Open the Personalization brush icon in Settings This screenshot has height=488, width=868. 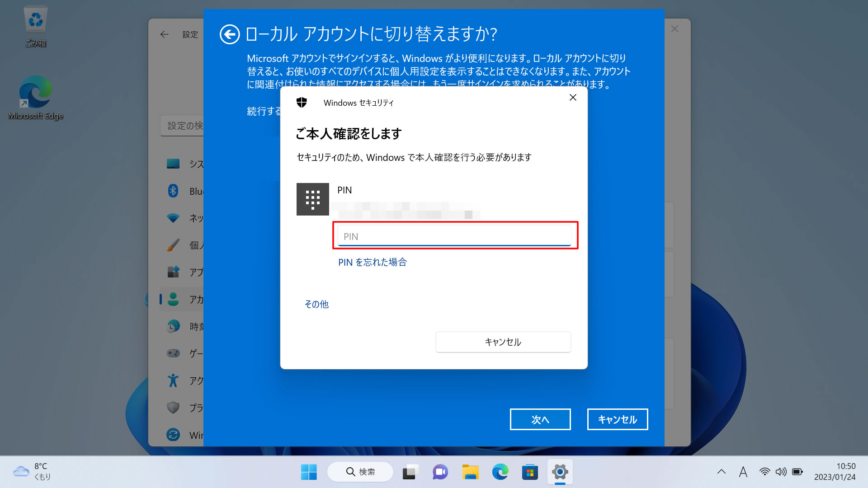[x=173, y=245]
